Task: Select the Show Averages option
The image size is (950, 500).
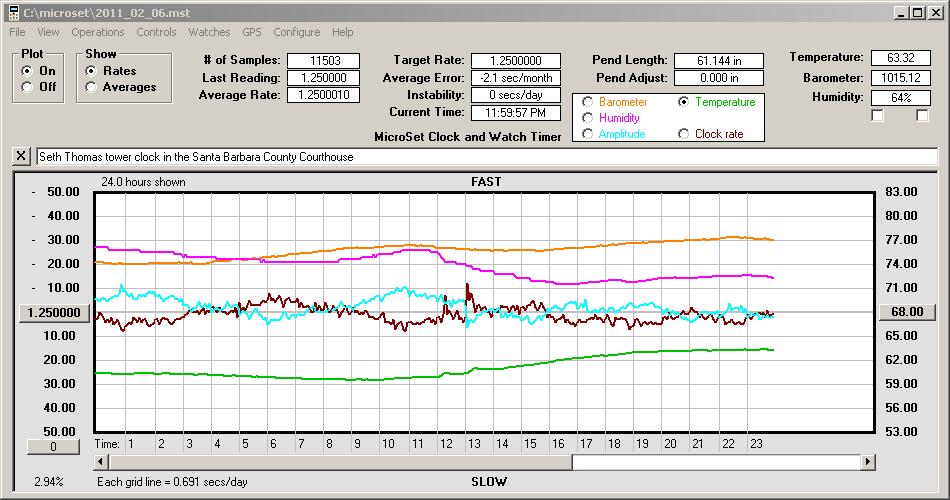Action: click(91, 87)
